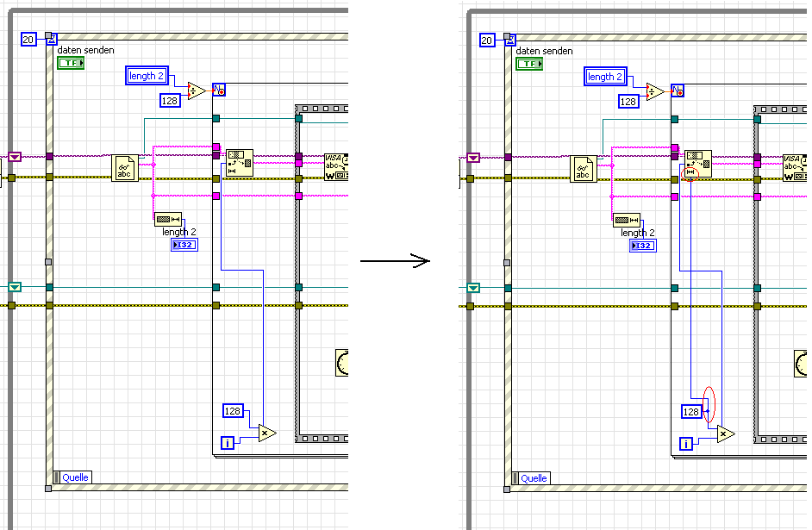Click the length 2 local variable, right diagram

tap(605, 77)
